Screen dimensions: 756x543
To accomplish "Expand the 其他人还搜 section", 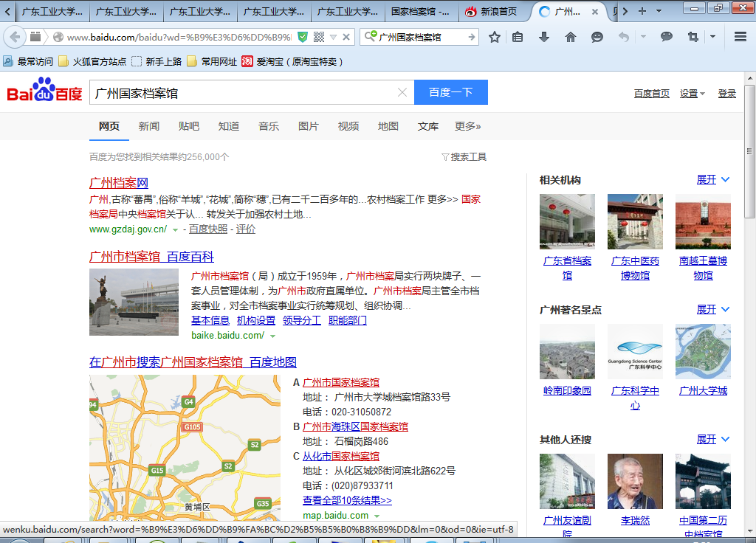I will 712,440.
